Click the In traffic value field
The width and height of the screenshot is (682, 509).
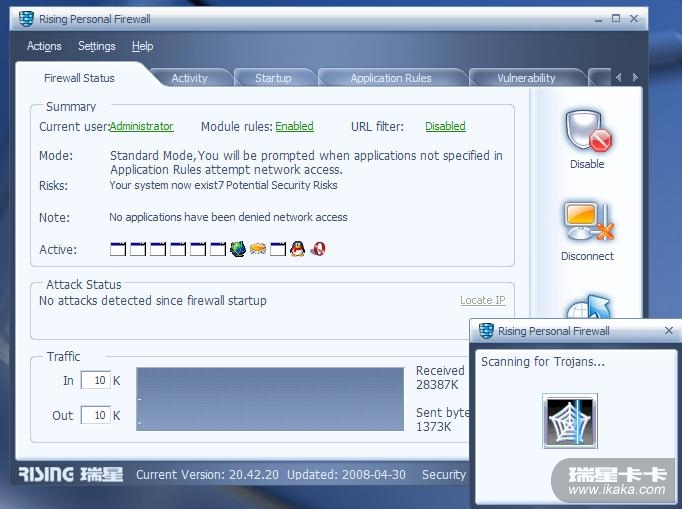point(96,380)
